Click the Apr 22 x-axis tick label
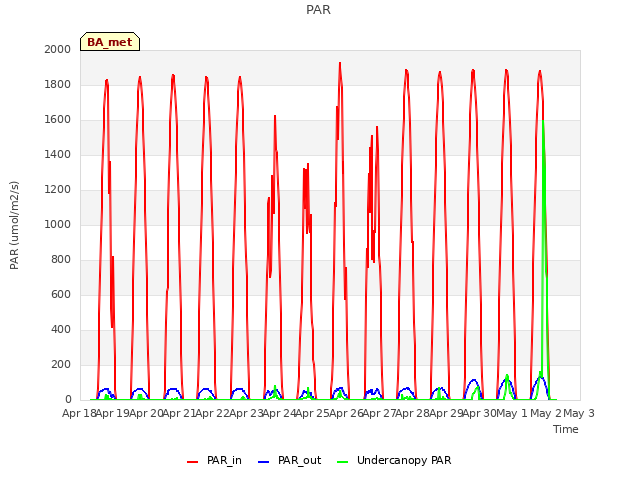This screenshot has width=640, height=480. (213, 413)
